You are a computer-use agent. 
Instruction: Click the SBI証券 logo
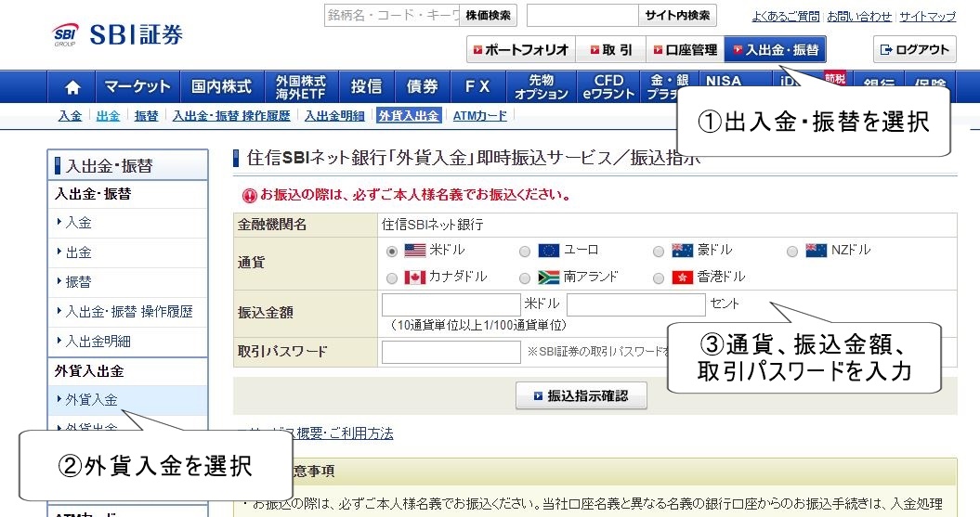tap(117, 35)
